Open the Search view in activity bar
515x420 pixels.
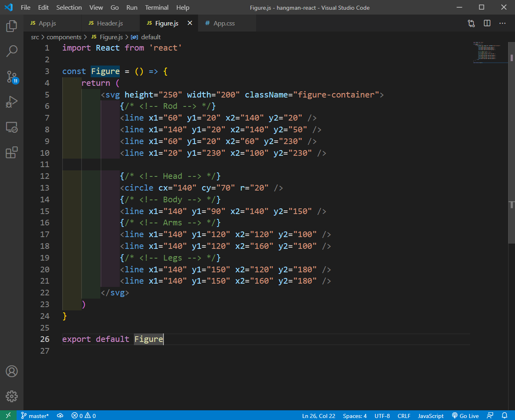12,51
